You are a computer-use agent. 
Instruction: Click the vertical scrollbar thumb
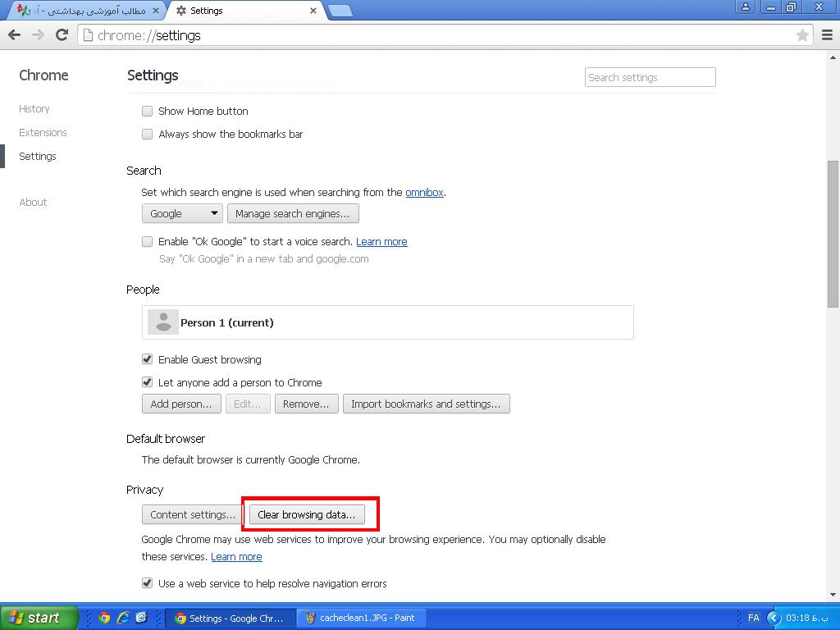(x=833, y=234)
